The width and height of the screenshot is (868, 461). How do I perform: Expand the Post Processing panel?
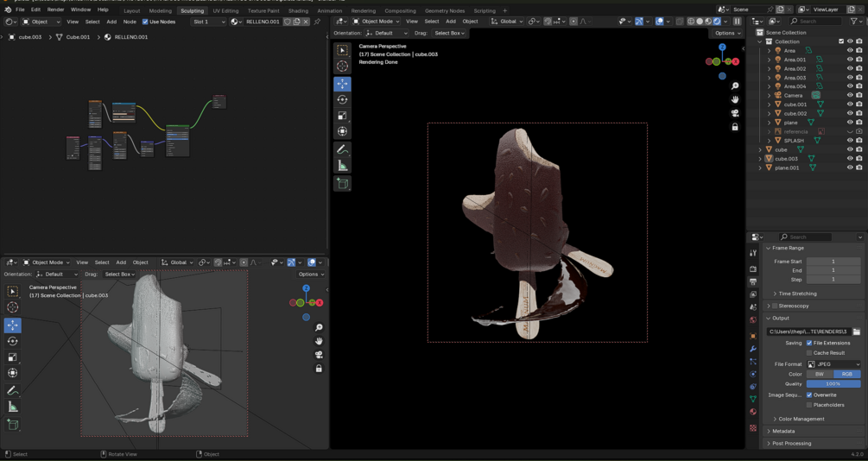(791, 444)
